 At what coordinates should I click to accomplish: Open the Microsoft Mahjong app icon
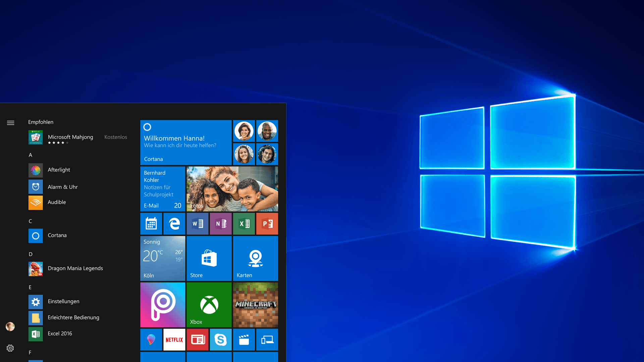pos(36,137)
